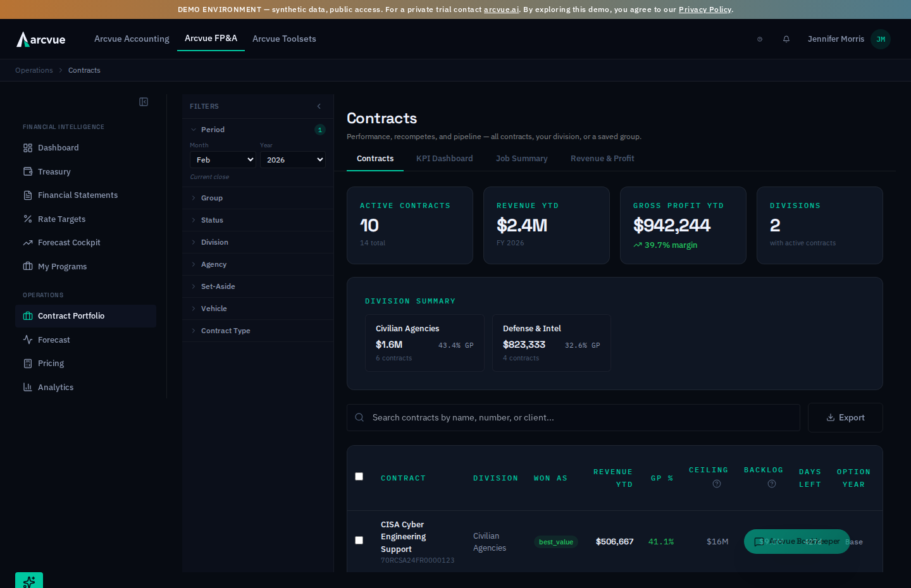Image resolution: width=911 pixels, height=588 pixels.
Task: Click the period filter count badge
Action: [x=320, y=130]
